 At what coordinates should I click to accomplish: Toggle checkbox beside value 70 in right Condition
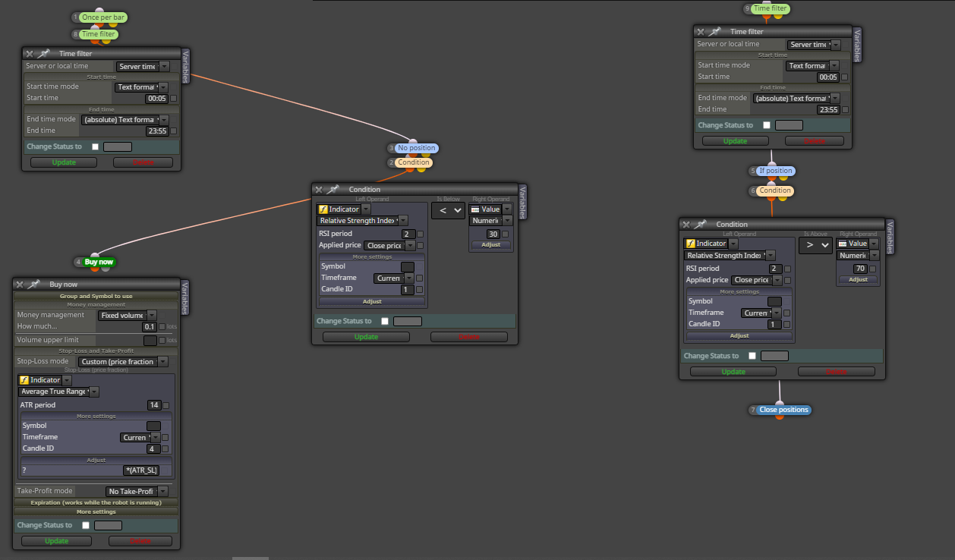[873, 269]
